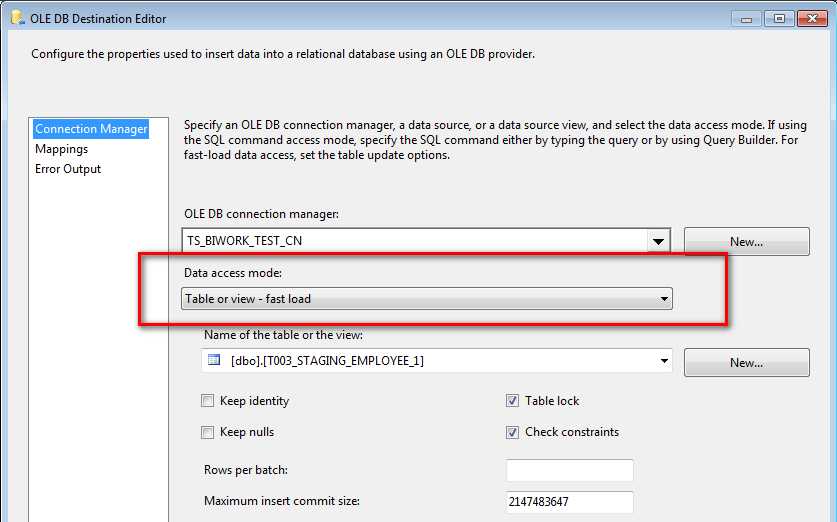Close the OLE DB Destination Editor
837x522 pixels.
pyautogui.click(x=812, y=18)
